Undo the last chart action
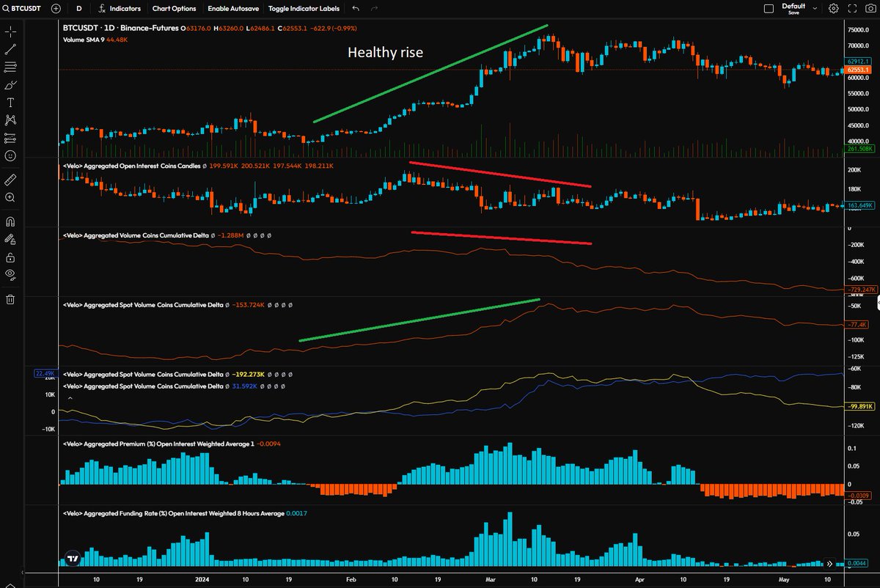Image resolution: width=880 pixels, height=588 pixels. pos(356,9)
